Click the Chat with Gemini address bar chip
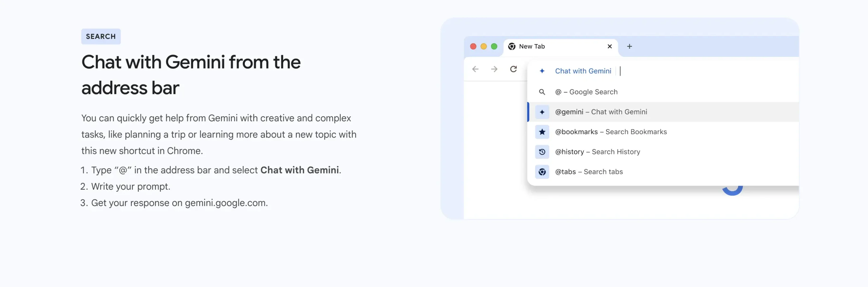The width and height of the screenshot is (868, 287). tap(583, 71)
